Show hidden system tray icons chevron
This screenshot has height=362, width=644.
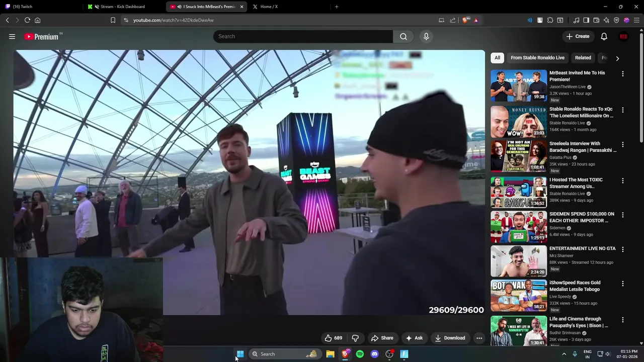tap(564, 354)
